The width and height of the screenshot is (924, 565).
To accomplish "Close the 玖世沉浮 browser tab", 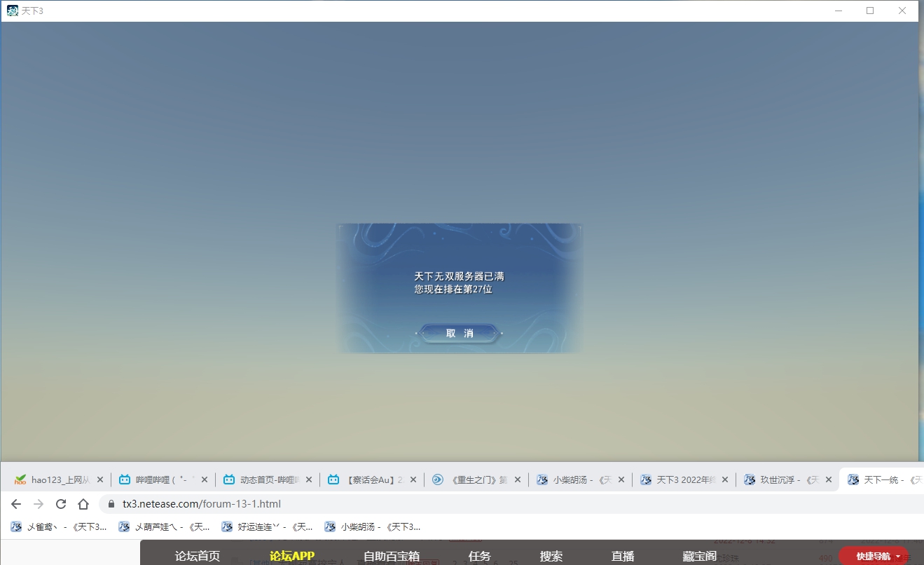I will 829,480.
